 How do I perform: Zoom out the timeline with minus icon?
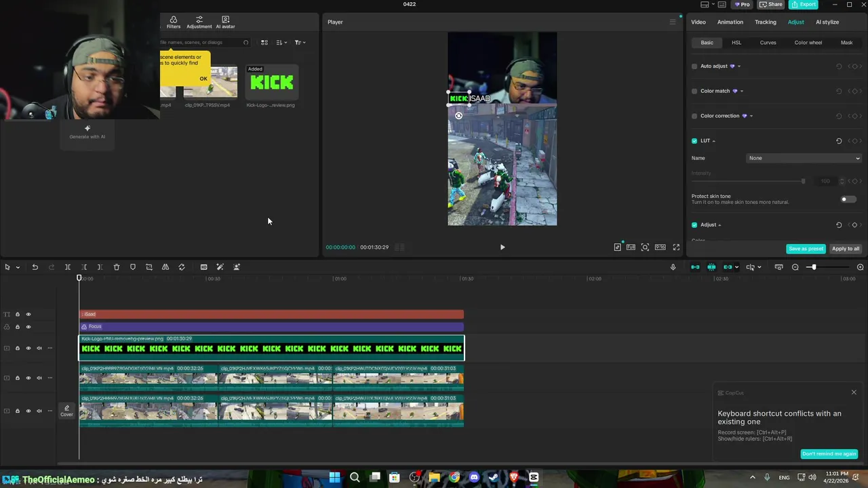795,267
